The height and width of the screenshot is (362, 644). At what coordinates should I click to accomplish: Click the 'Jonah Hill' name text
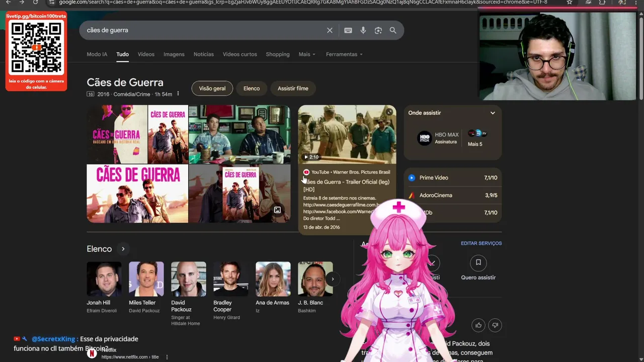(x=98, y=303)
